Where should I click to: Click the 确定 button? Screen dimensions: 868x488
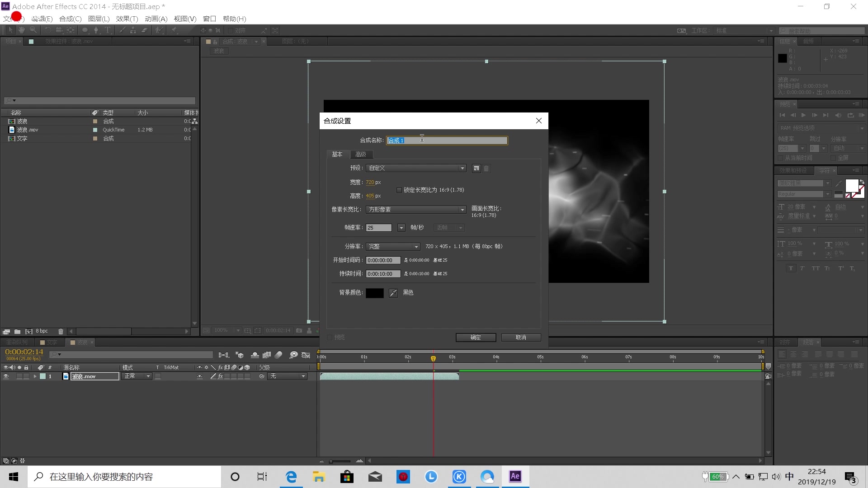pos(476,338)
